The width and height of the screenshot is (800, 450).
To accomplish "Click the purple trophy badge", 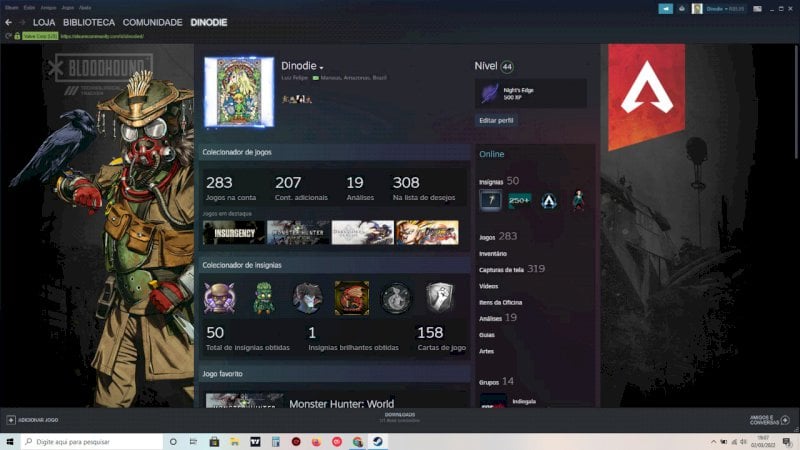I will pos(219,297).
